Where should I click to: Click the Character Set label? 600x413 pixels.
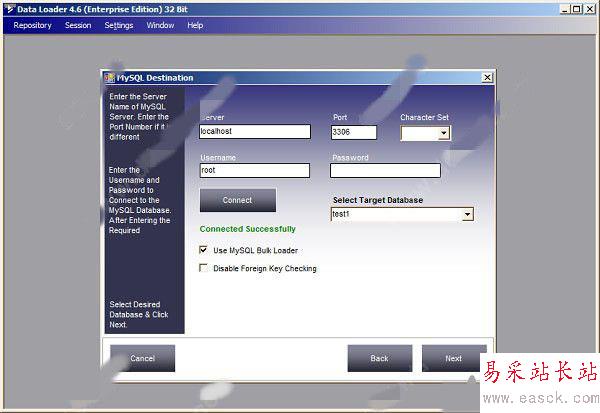(424, 118)
